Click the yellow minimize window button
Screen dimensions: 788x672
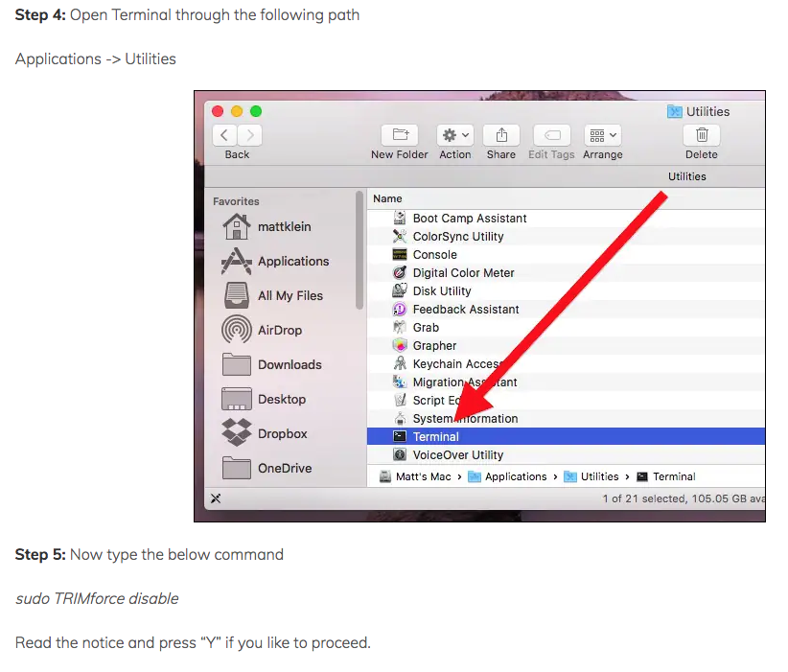click(237, 111)
